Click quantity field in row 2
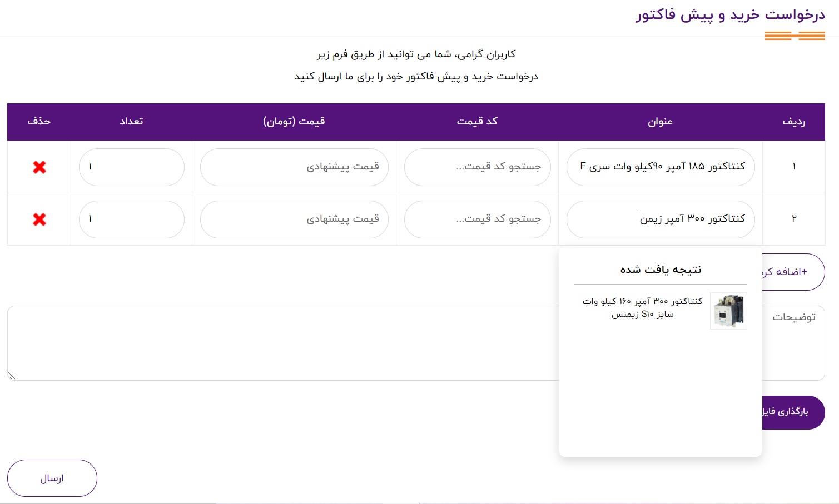The height and width of the screenshot is (504, 839). [x=131, y=219]
